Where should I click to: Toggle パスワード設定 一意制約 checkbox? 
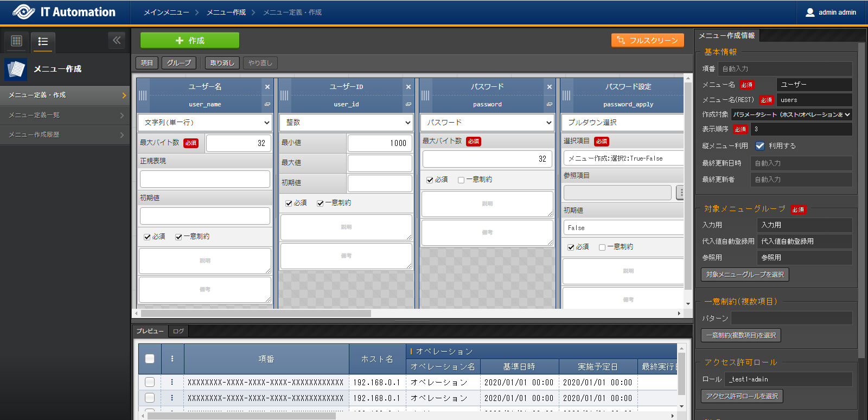point(602,247)
